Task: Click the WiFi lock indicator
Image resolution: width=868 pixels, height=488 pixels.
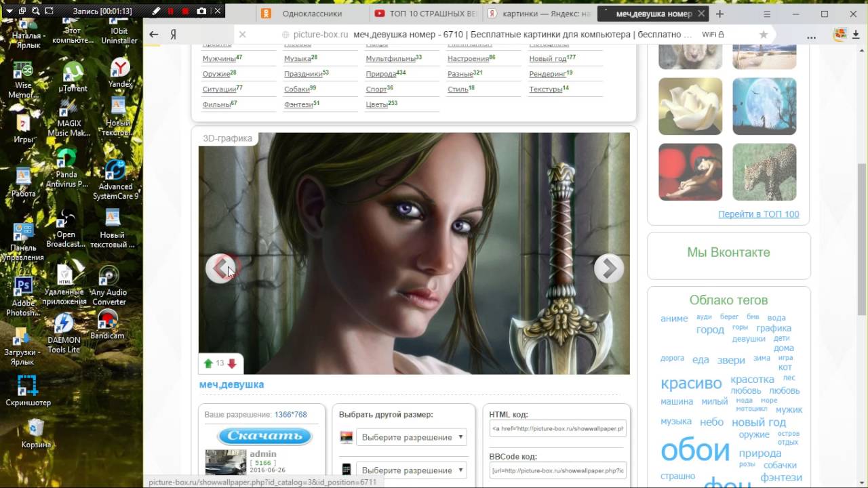Action: pos(713,34)
